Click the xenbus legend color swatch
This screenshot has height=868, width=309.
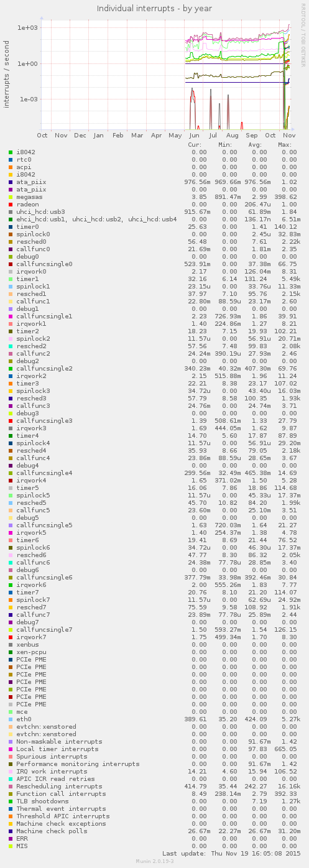click(x=11, y=644)
